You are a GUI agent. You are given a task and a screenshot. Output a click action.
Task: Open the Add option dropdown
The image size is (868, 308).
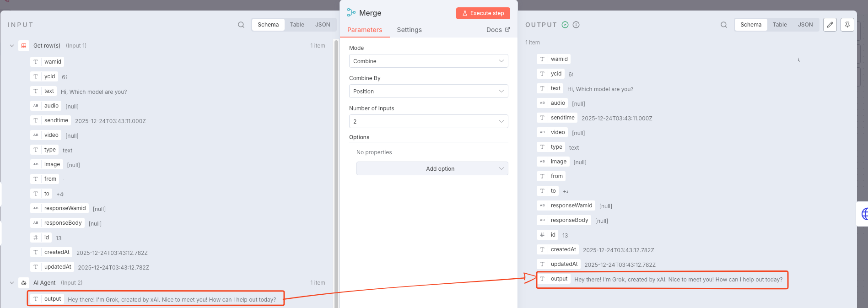pyautogui.click(x=432, y=169)
